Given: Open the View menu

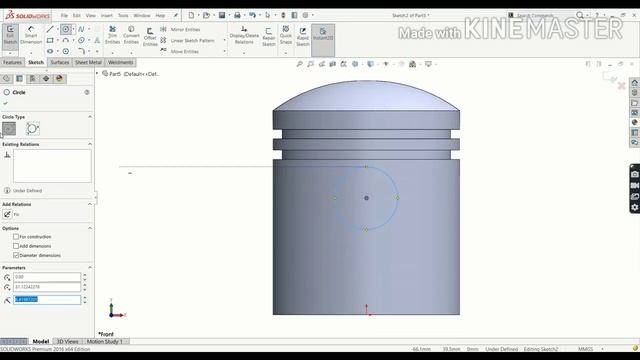Looking at the screenshot, I should [91, 16].
